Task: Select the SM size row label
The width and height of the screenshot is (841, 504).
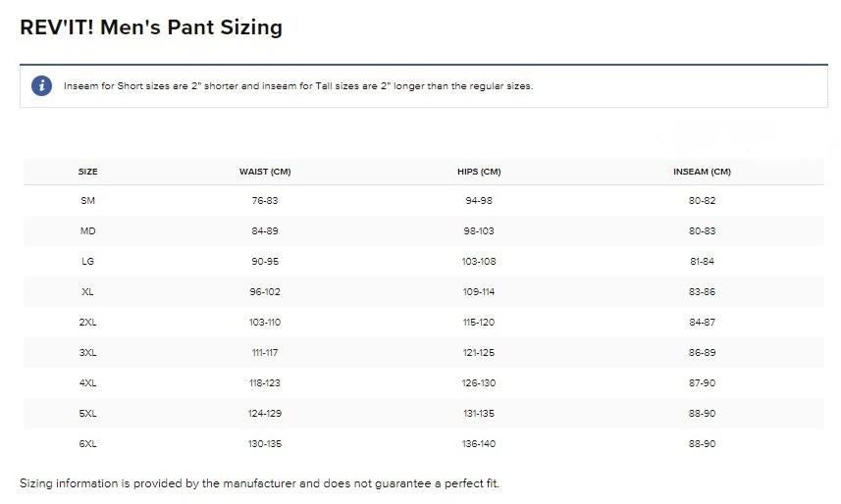Action: click(88, 201)
